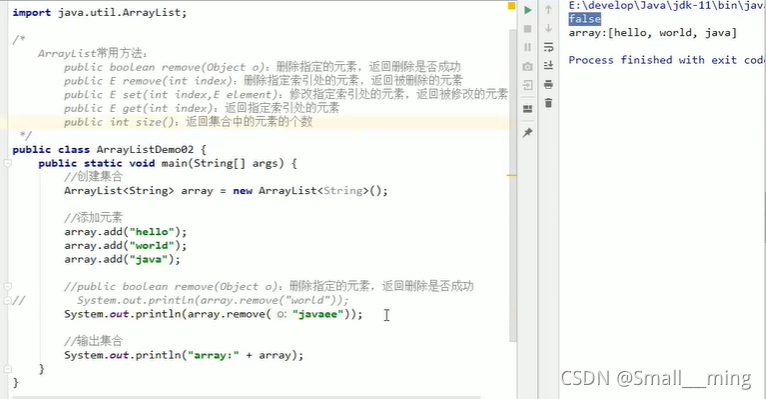Click the jdk-11 java path line in console

666,6
